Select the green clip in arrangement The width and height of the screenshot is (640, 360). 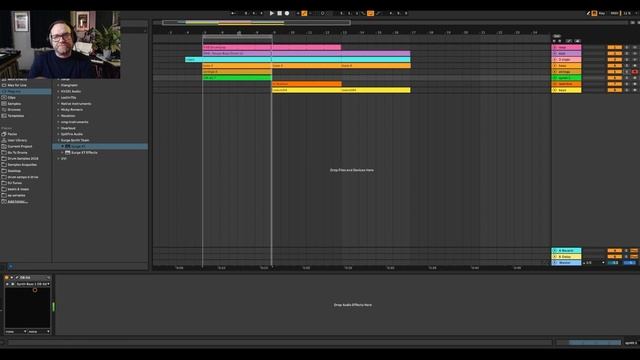pyautogui.click(x=237, y=78)
